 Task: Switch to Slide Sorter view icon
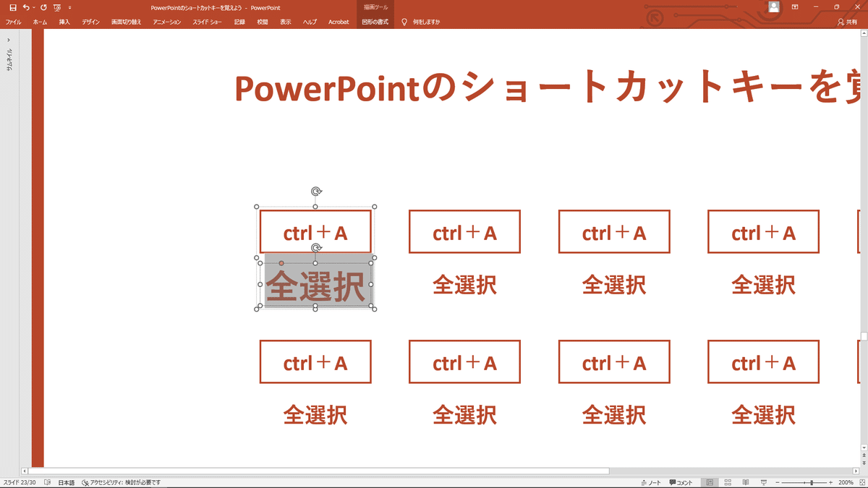728,482
